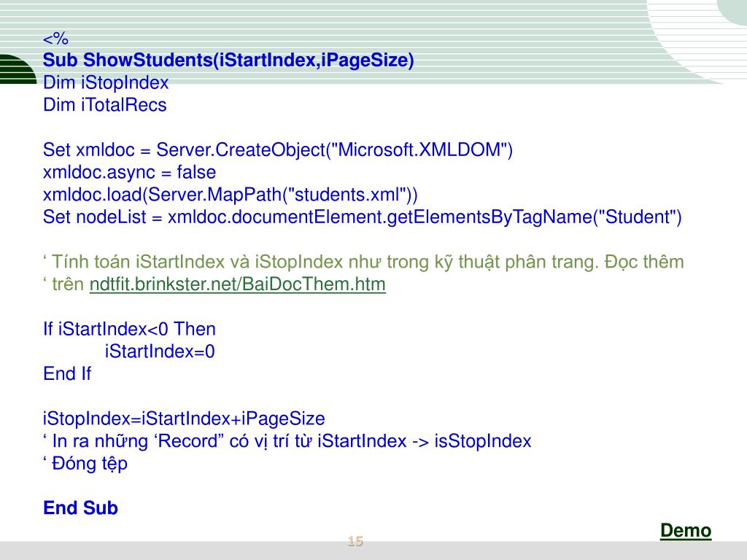Click the 'Dim iTotalRecs' line
Viewport: 747px width, 560px height.
point(105,105)
